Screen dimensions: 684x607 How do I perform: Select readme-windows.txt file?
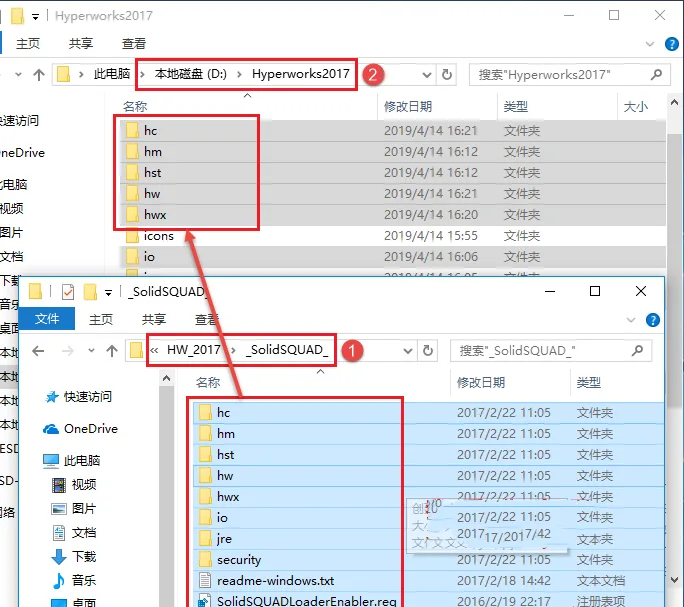[x=428, y=580]
